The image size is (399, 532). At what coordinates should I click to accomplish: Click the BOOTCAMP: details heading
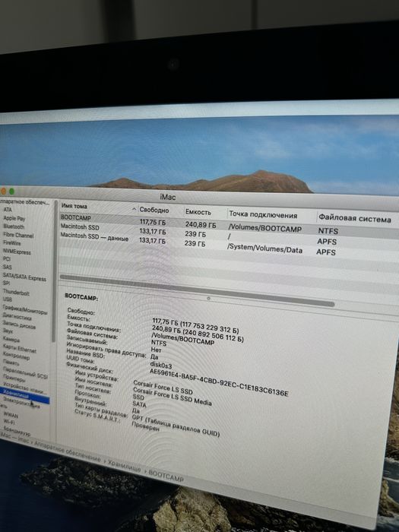[81, 297]
